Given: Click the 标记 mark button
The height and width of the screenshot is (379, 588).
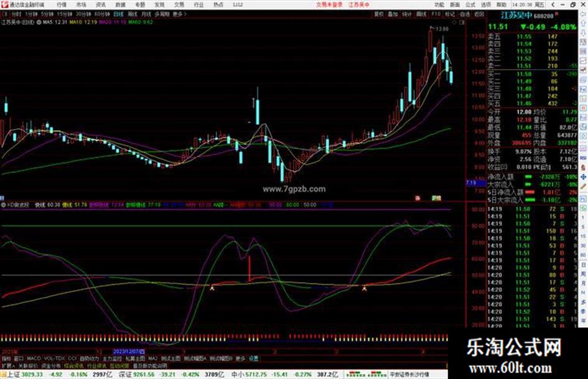Looking at the screenshot, I should pos(450,14).
